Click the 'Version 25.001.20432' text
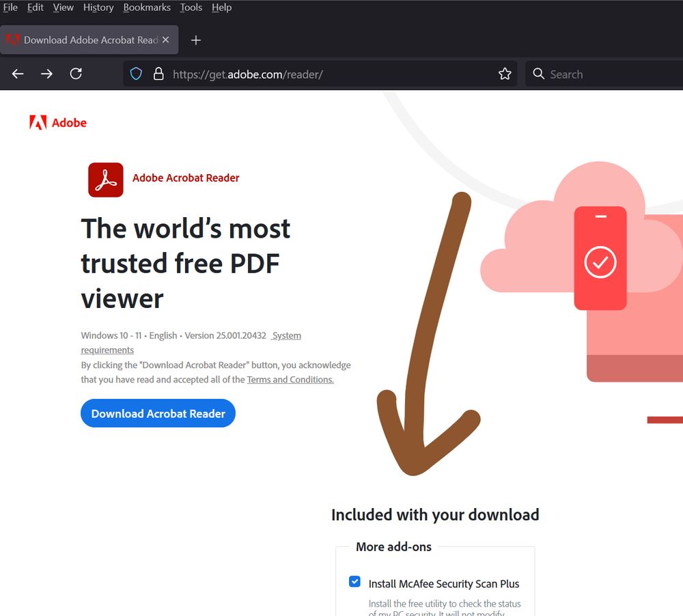Viewport: 683px width, 616px height. pos(225,335)
